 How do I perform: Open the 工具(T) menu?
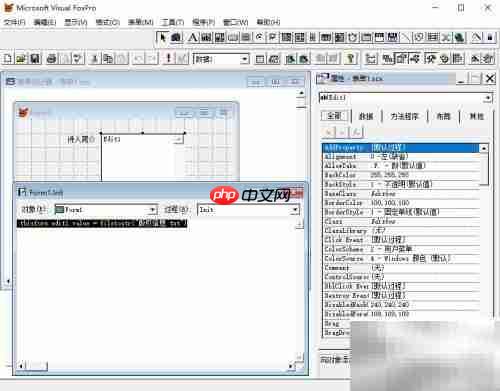(173, 22)
